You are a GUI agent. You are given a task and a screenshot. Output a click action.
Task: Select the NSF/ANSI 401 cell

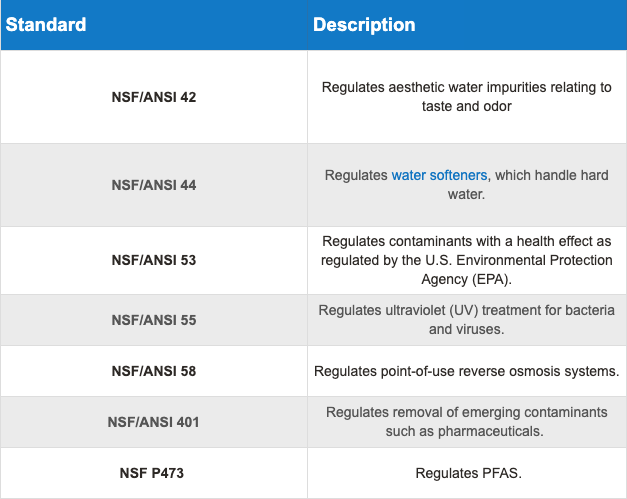153,422
